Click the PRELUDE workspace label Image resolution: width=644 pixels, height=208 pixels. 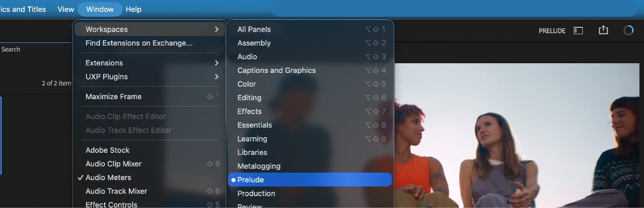[552, 31]
